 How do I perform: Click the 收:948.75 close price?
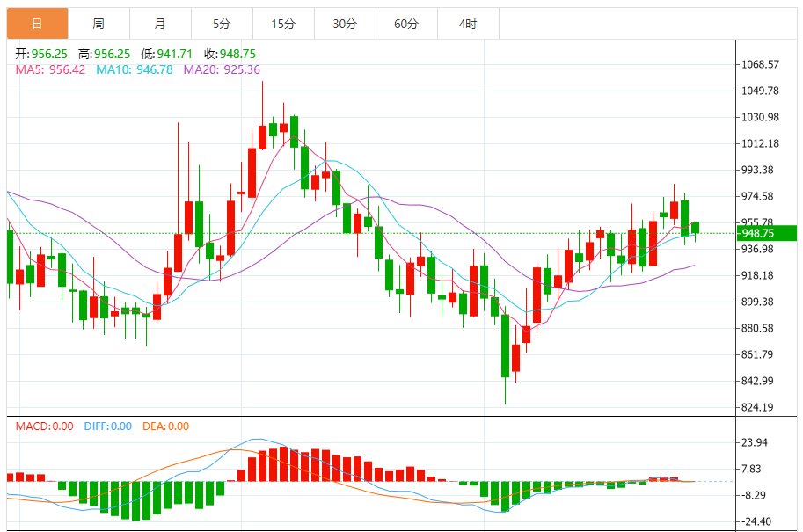pyautogui.click(x=230, y=54)
